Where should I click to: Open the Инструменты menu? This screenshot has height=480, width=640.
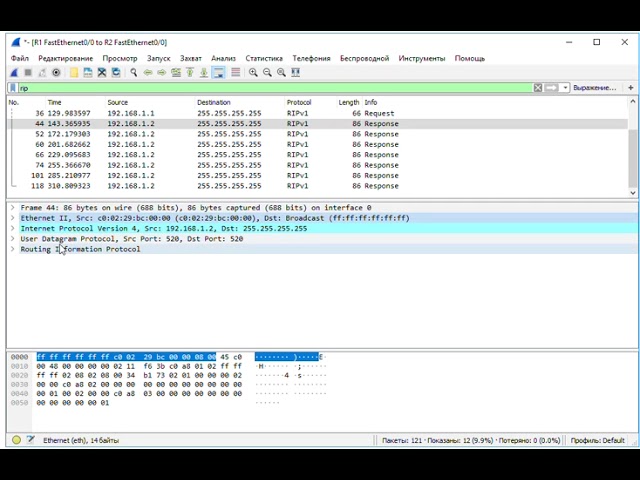[422, 58]
